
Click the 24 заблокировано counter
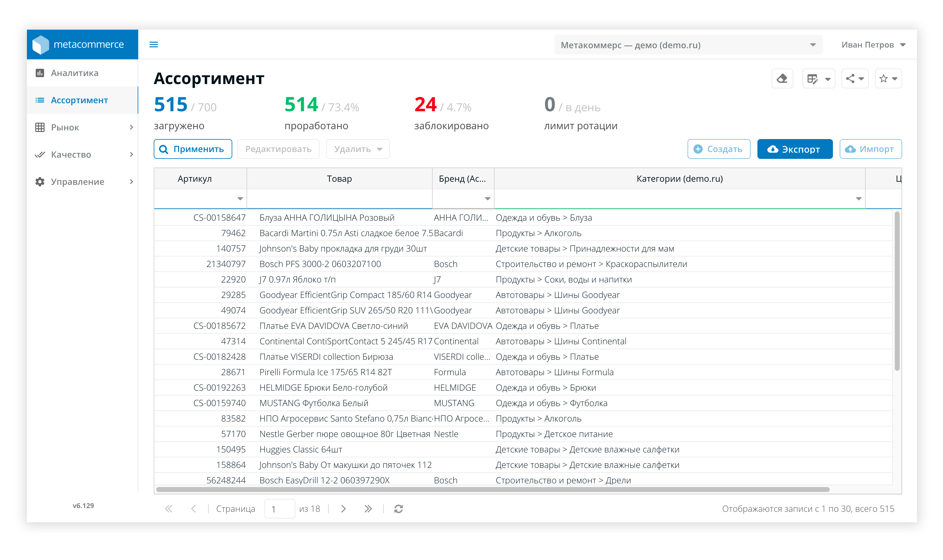point(451,113)
